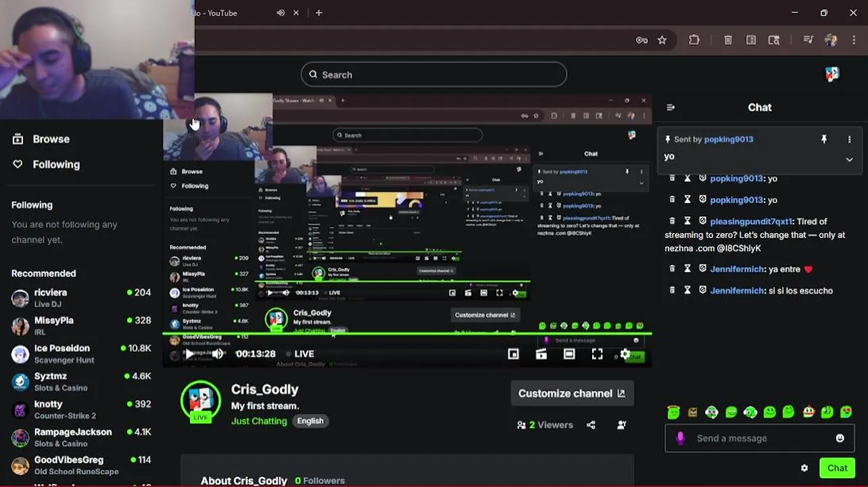The height and width of the screenshot is (487, 868).
Task: Click popking9013 name in the pinned message
Action: pyautogui.click(x=729, y=139)
